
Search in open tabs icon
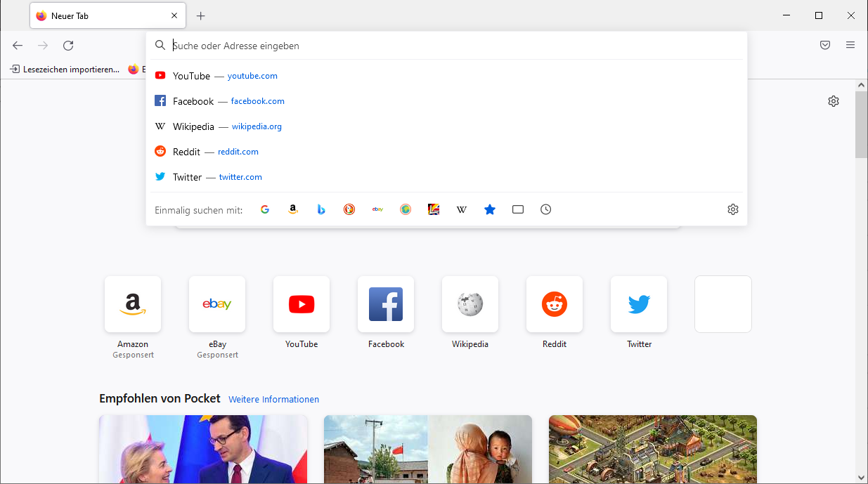coord(518,209)
